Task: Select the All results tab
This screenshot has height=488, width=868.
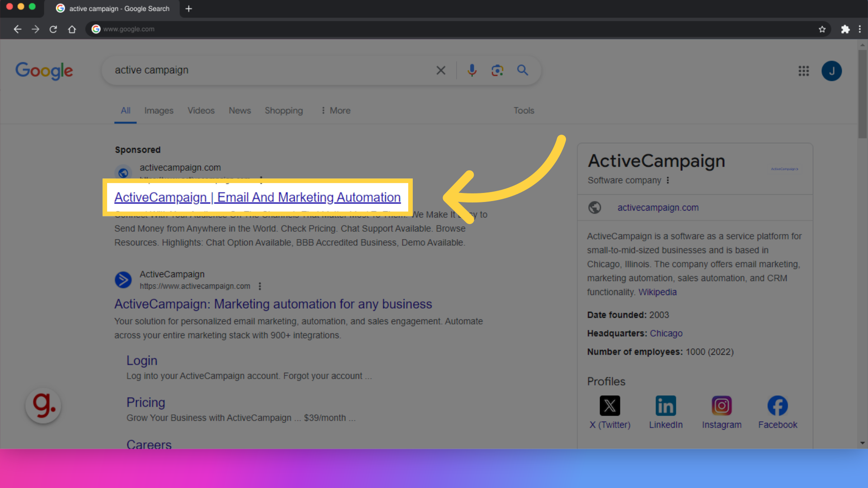Action: [x=125, y=111]
